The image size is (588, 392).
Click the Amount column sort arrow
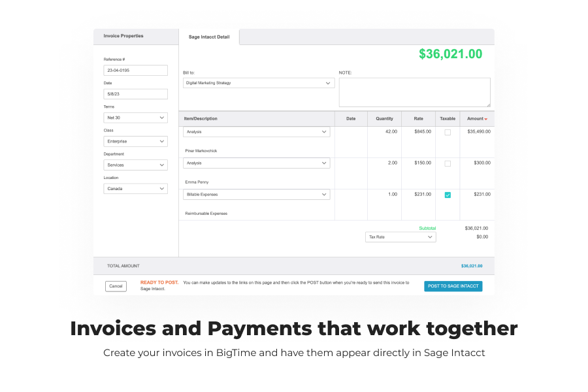(486, 119)
